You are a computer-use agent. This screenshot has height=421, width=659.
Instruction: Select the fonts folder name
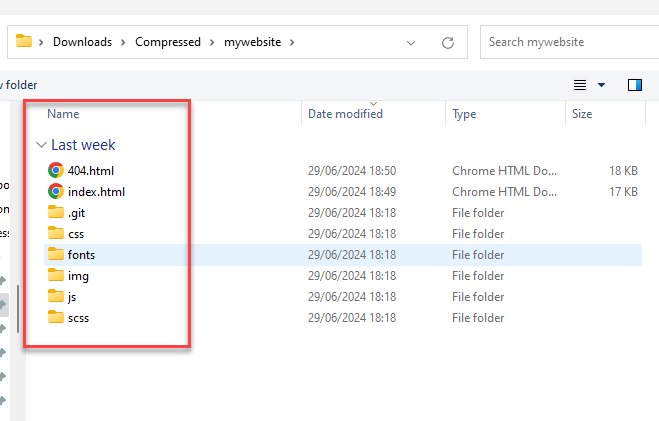pos(82,255)
